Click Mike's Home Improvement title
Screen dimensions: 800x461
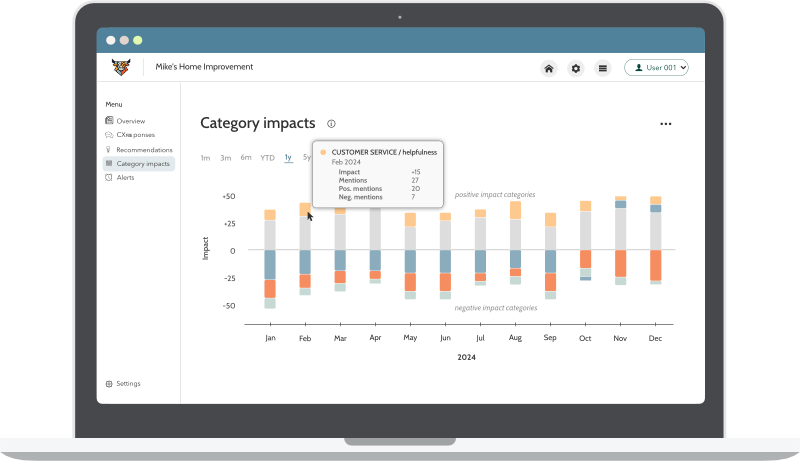pyautogui.click(x=204, y=67)
